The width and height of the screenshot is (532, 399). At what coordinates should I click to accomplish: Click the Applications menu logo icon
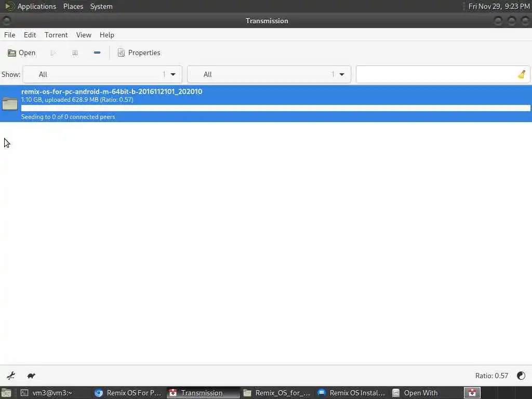(10, 6)
